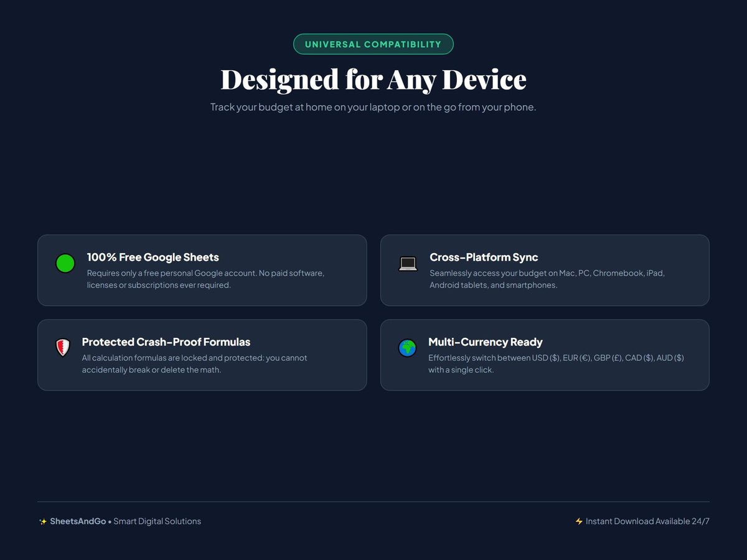Image resolution: width=747 pixels, height=560 pixels.
Task: Click the "Track your budget at home" subtitle
Action: click(x=374, y=107)
